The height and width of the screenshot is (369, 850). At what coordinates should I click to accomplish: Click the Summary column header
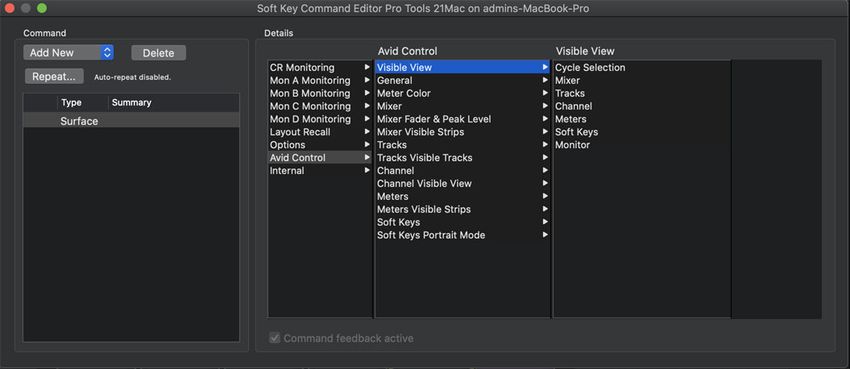[132, 102]
